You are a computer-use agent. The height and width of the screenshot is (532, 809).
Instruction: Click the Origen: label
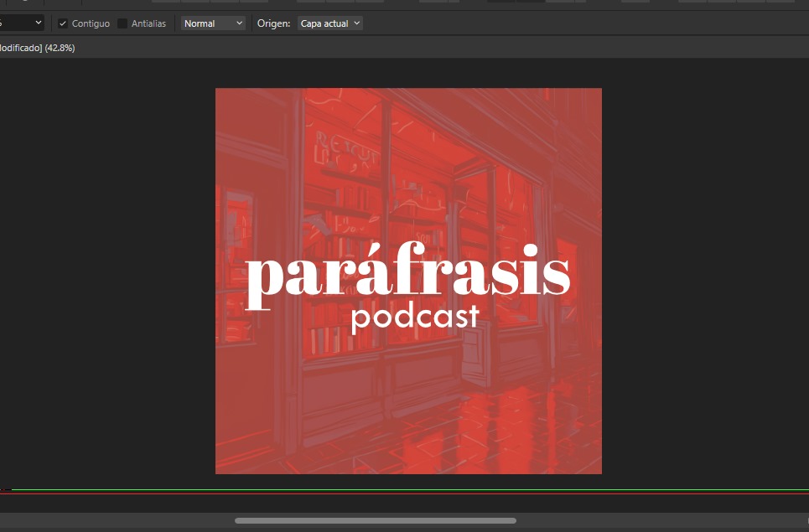click(x=273, y=23)
